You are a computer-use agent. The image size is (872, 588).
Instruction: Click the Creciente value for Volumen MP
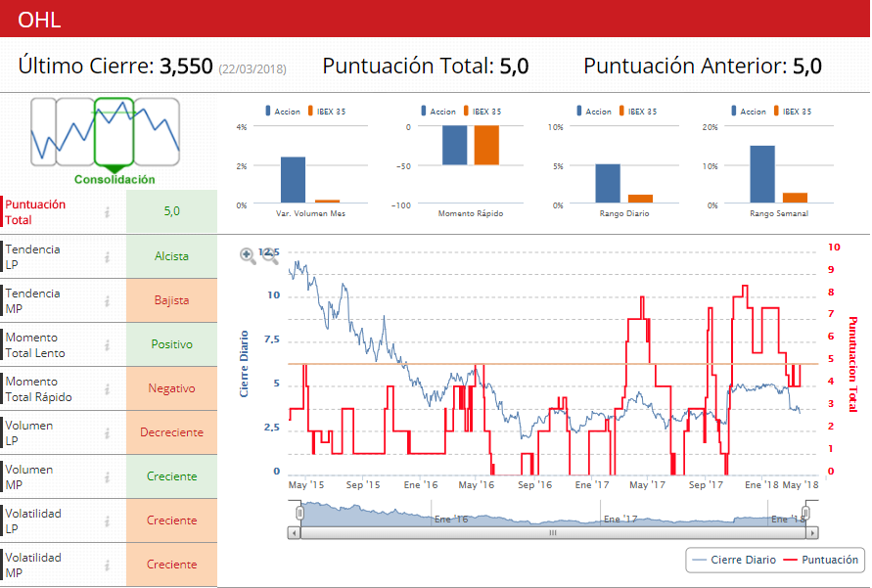[171, 476]
